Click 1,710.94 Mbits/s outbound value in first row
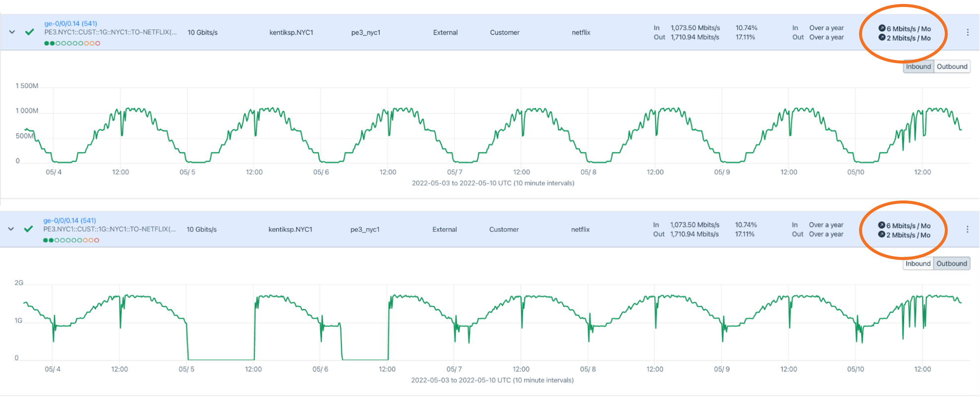Image resolution: width=980 pixels, height=397 pixels. tap(695, 37)
